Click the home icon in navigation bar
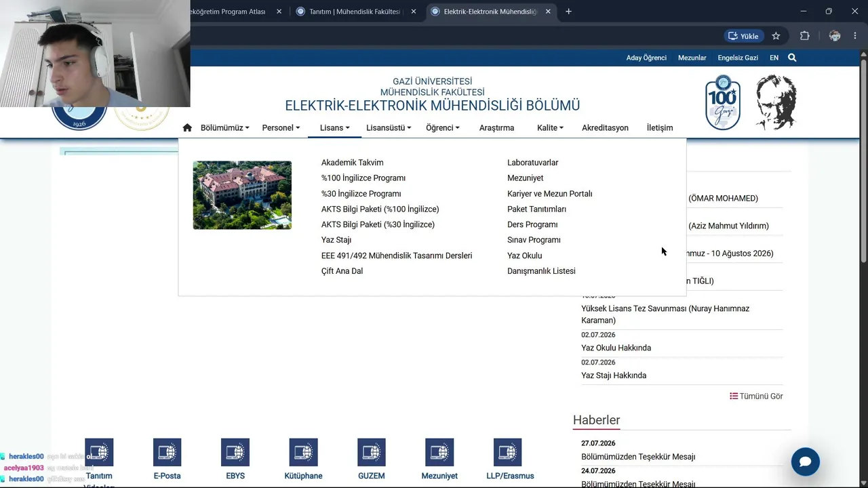The height and width of the screenshot is (488, 868). (187, 127)
